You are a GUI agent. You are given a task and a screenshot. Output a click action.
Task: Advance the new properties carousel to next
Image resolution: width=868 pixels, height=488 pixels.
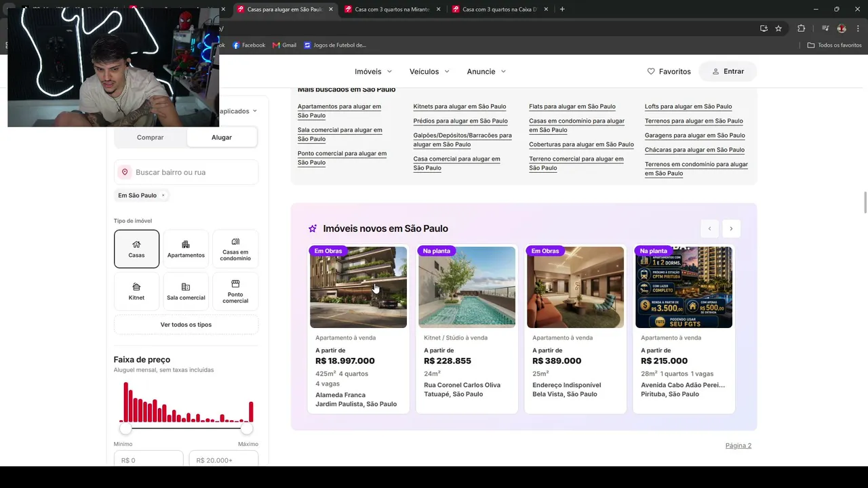731,228
